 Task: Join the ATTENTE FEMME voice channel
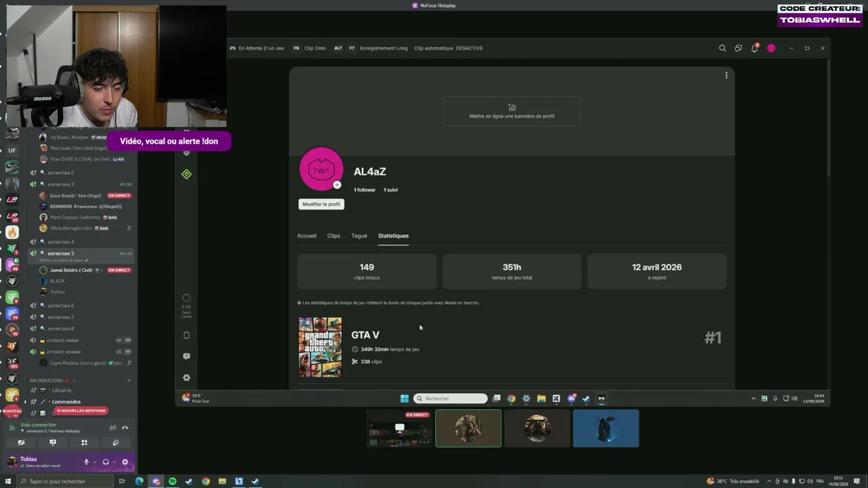click(x=81, y=340)
